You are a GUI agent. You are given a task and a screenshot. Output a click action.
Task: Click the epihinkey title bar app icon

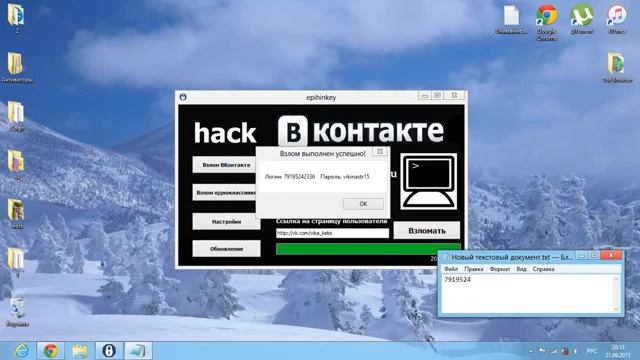pos(183,97)
